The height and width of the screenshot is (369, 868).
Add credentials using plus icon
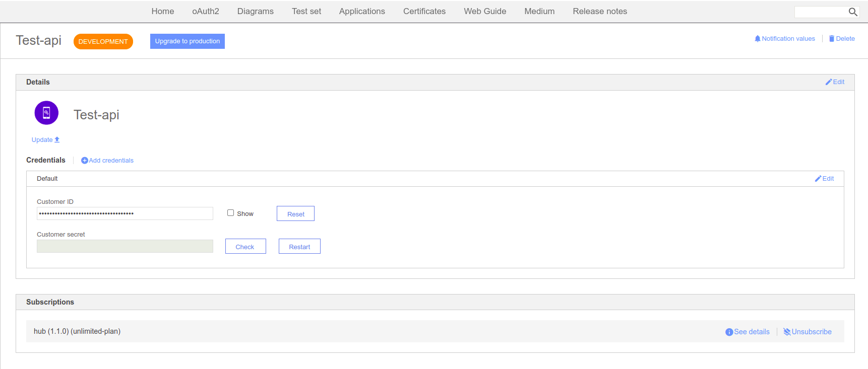coord(85,161)
